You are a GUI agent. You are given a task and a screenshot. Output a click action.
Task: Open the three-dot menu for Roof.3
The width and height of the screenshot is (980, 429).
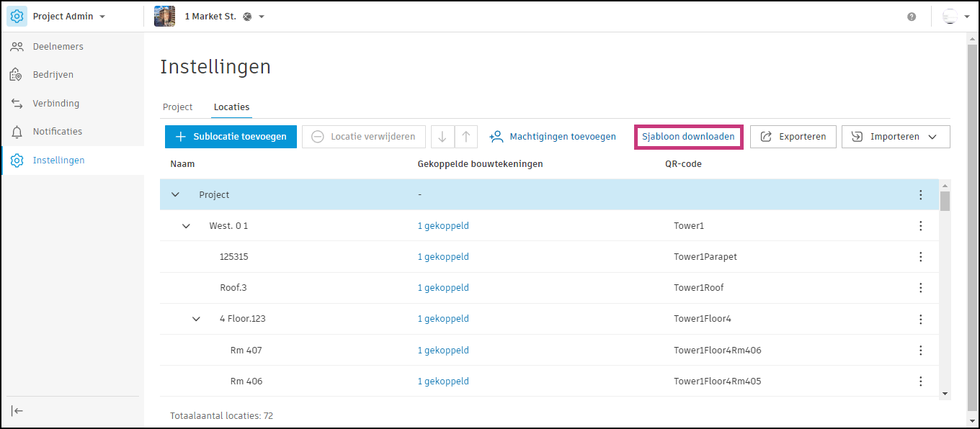920,288
